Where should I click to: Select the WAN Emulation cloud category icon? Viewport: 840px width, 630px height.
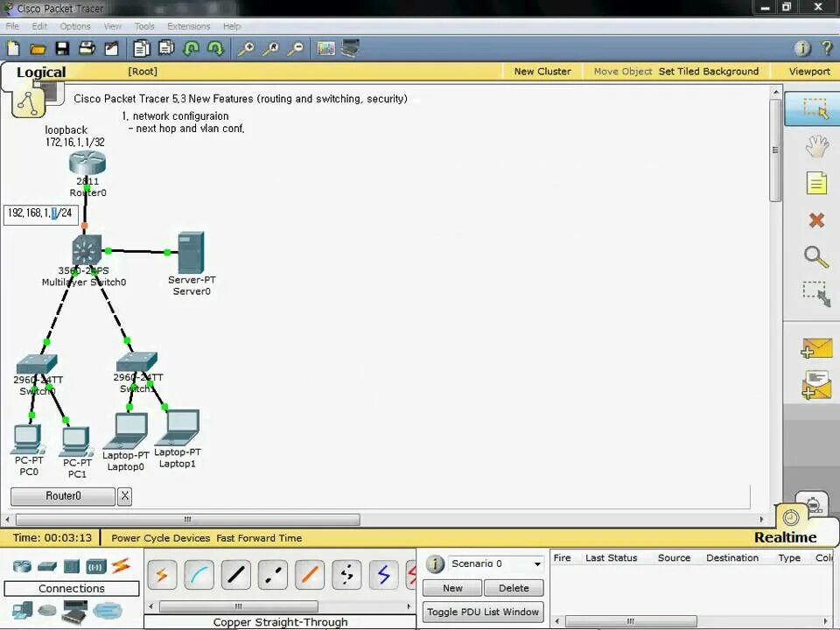(x=47, y=611)
